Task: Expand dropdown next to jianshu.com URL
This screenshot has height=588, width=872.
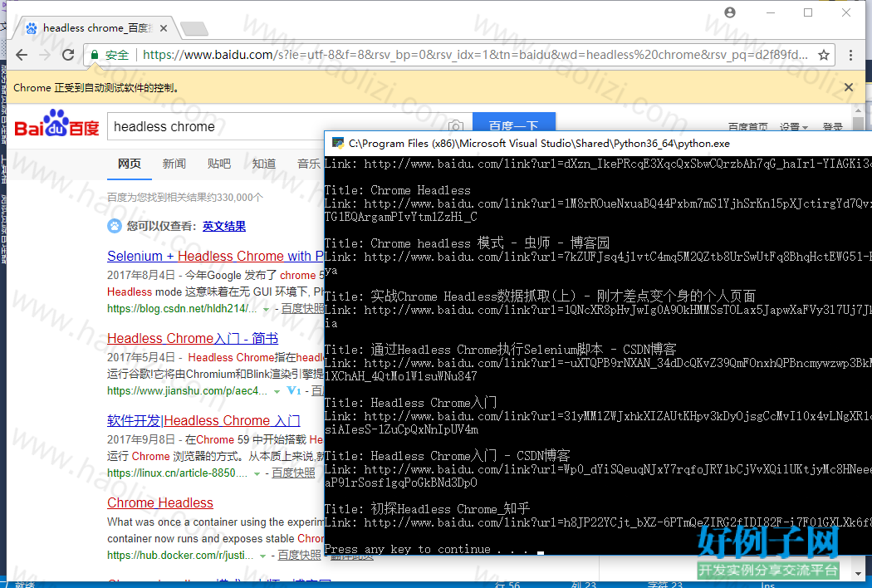Action: 277,392
